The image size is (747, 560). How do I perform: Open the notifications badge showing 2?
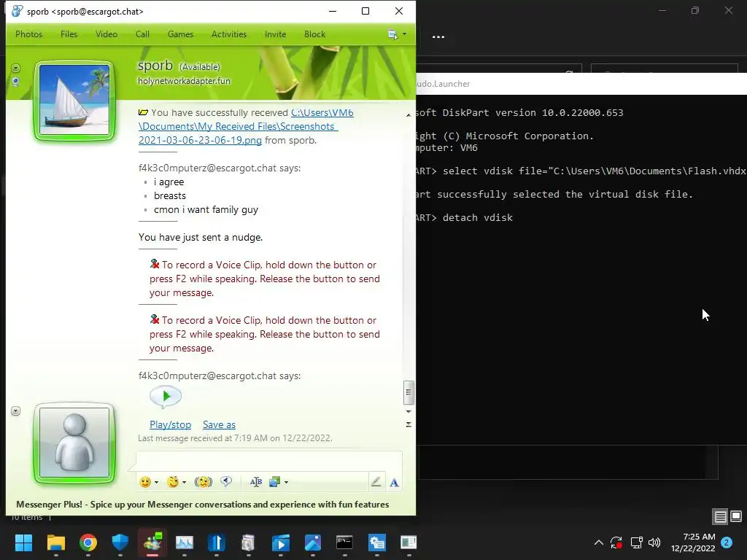[727, 542]
